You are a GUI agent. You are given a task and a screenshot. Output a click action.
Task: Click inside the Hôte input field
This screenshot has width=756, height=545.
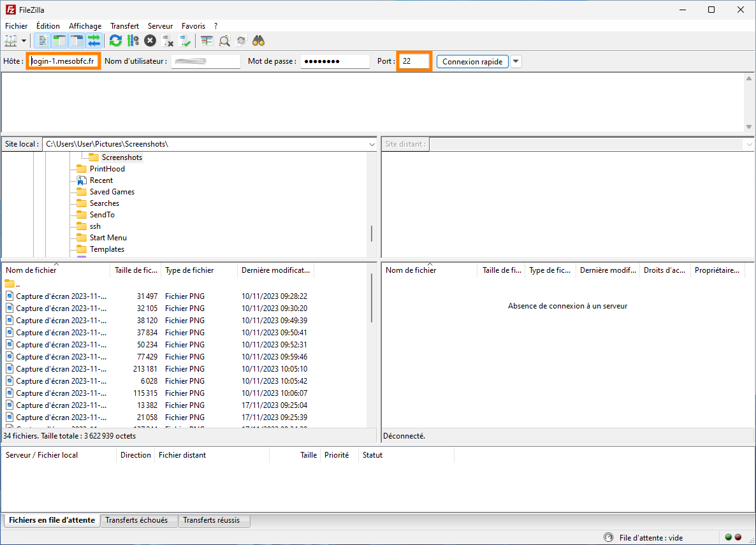pyautogui.click(x=62, y=61)
